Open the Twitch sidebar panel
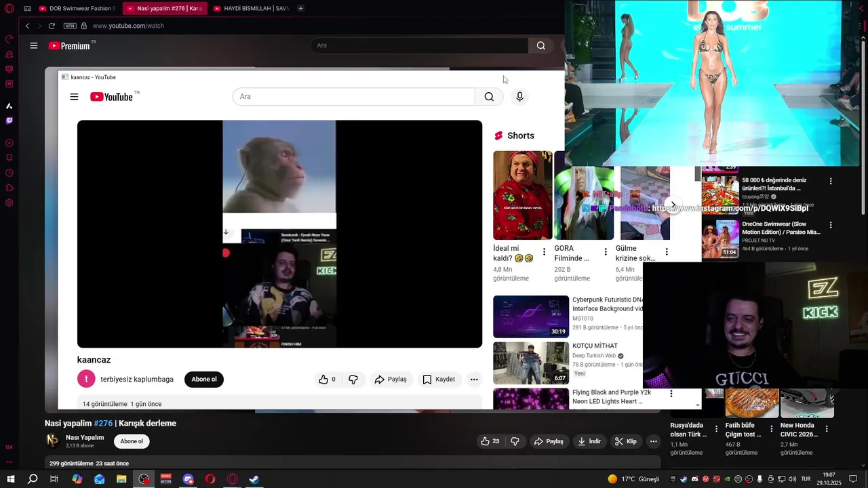This screenshot has width=868, height=488. tap(9, 121)
